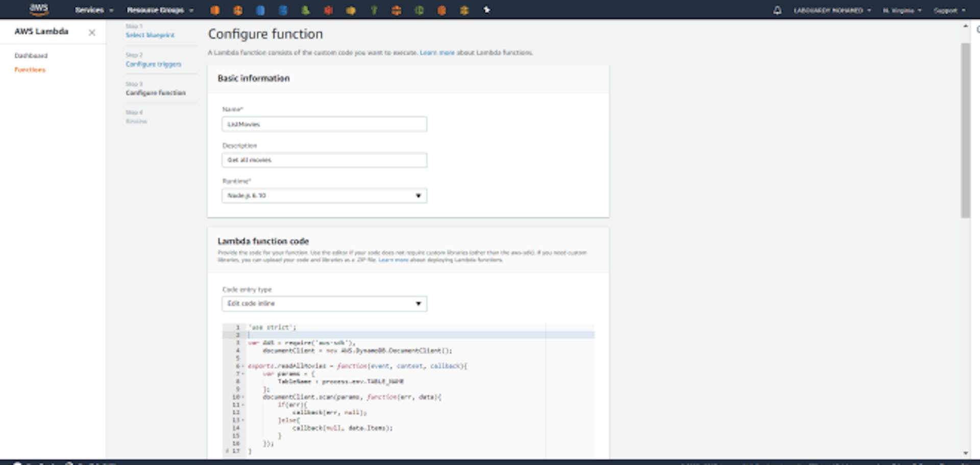
Task: Go to Step 2 Configure triggers
Action: coord(153,64)
